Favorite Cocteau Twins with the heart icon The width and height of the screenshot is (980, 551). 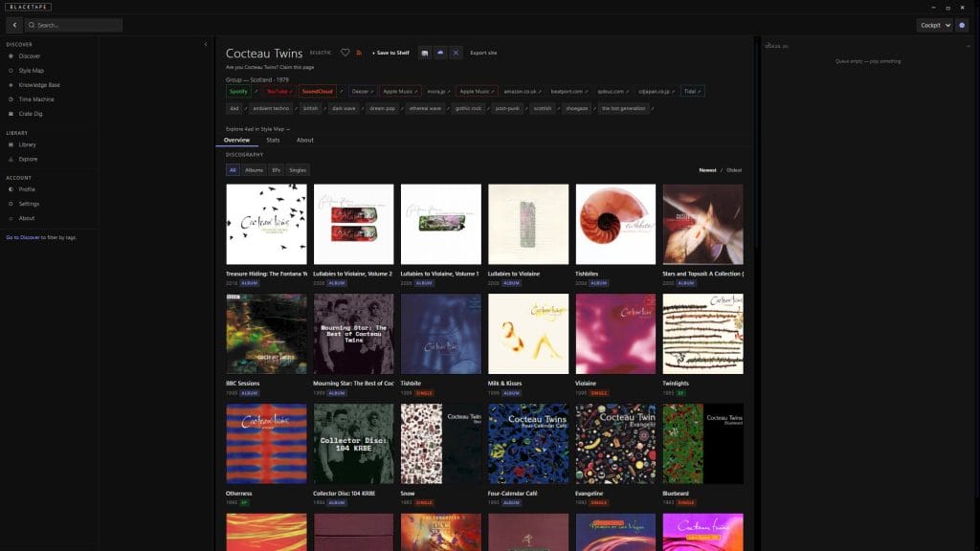click(x=345, y=53)
